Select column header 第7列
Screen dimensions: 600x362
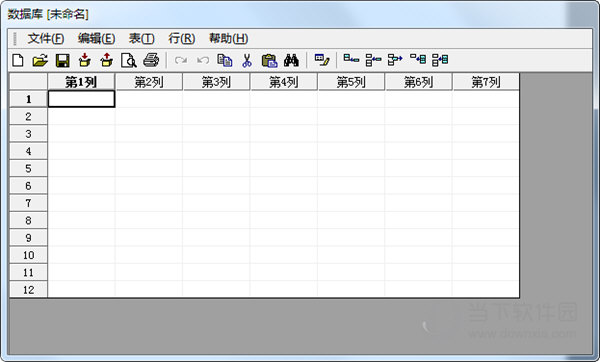[x=486, y=82]
